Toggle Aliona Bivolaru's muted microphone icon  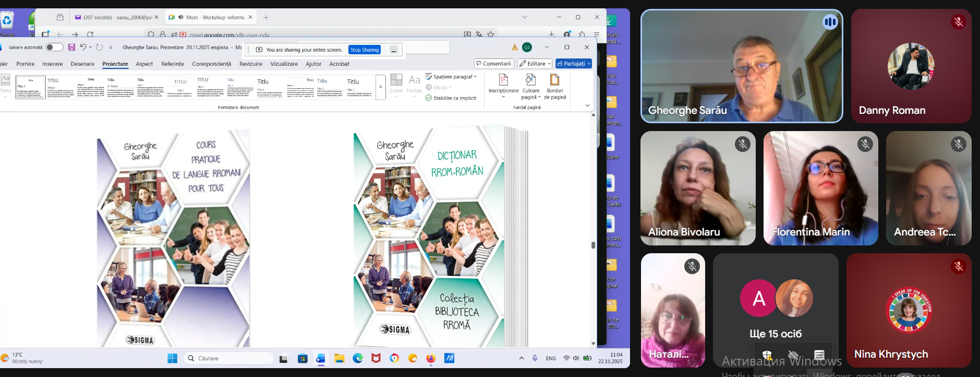(743, 144)
